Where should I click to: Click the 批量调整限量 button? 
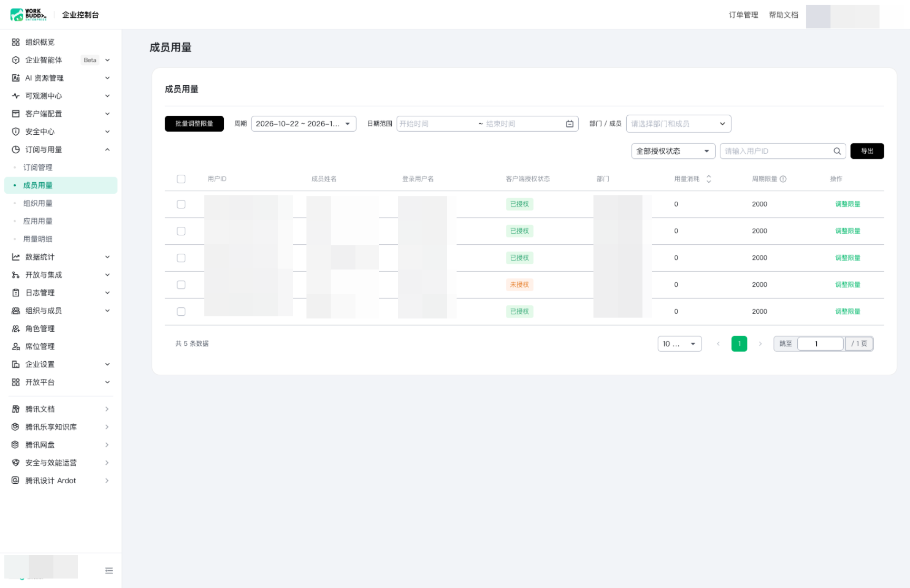point(194,124)
